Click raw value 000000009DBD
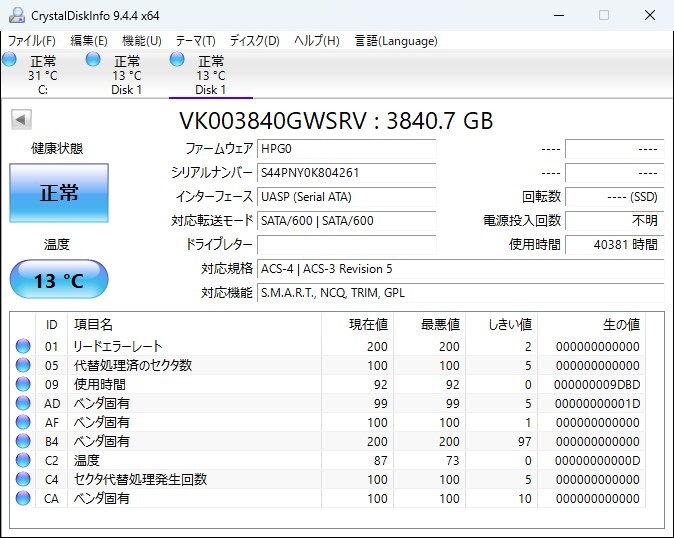Viewport: 674px width, 538px height. (x=597, y=384)
